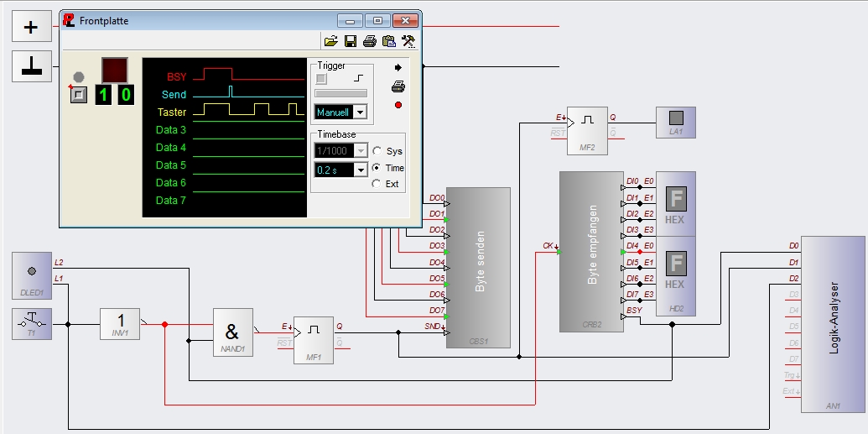868x434 pixels.
Task: Select the Byte senden CBS1 block
Action: point(478,268)
